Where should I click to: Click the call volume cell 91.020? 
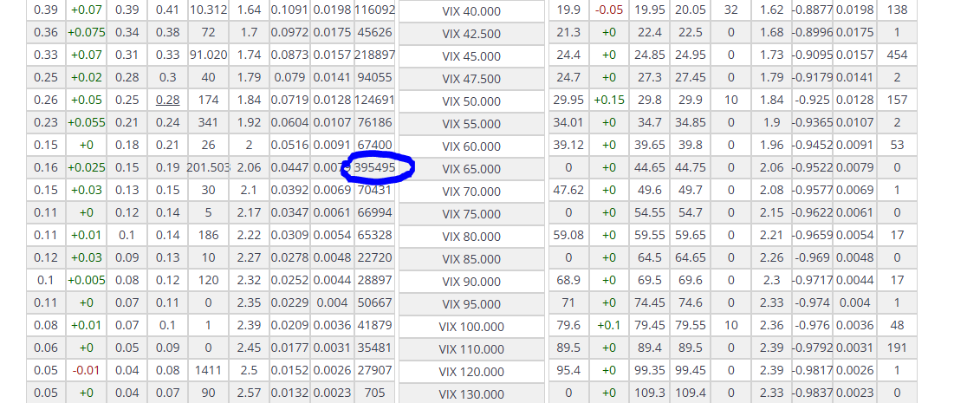tap(208, 55)
